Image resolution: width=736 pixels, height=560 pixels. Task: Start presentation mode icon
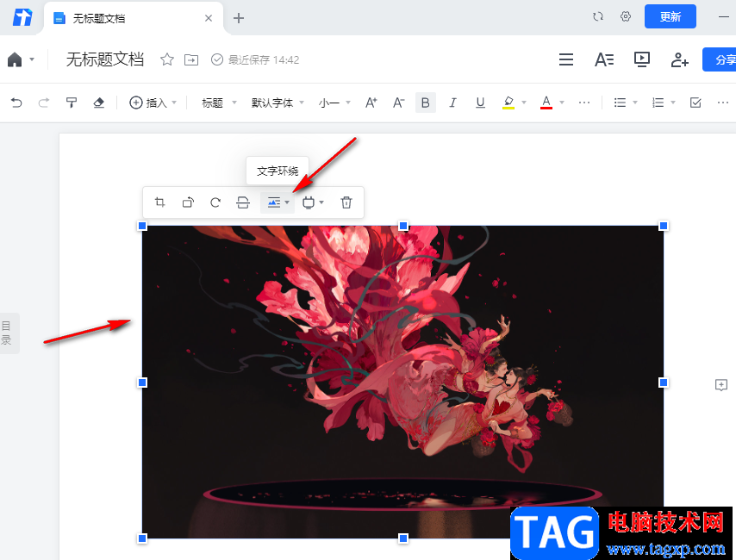coord(642,59)
